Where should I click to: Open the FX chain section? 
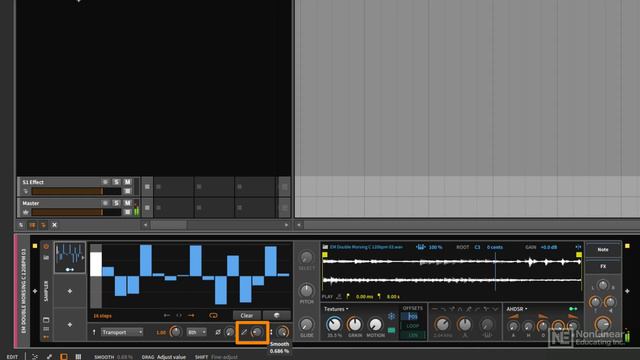tap(603, 266)
